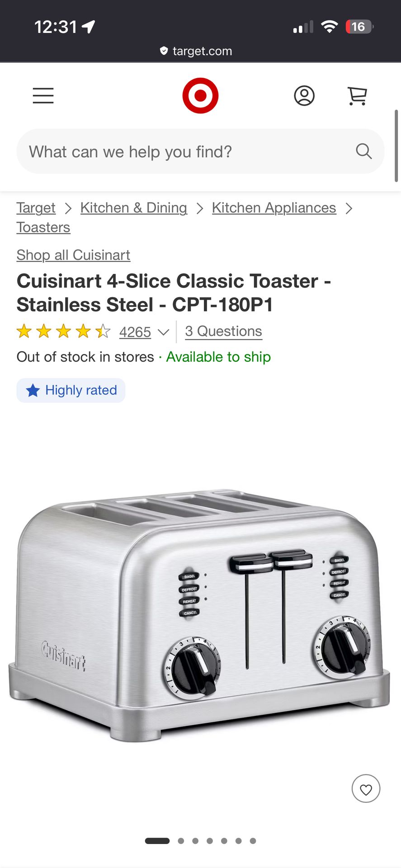Viewport: 401px width, 868px height.
Task: Add toaster to favorites with heart icon
Action: click(366, 788)
